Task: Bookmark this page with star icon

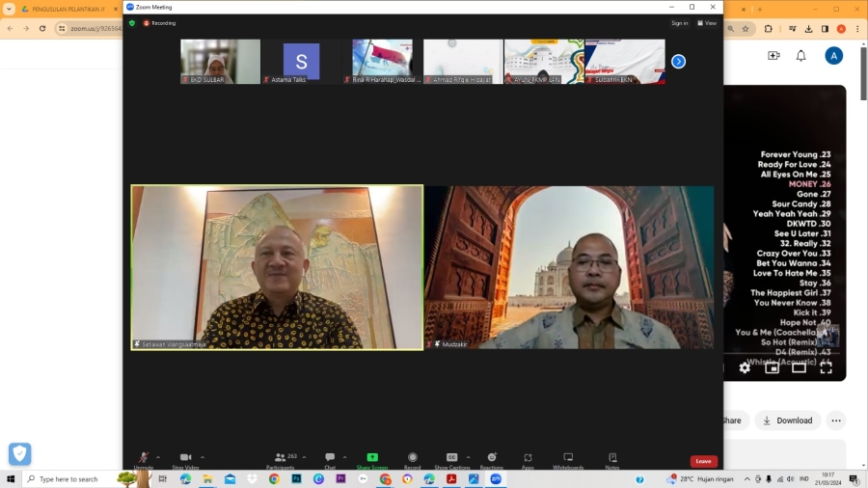Action: (x=746, y=29)
